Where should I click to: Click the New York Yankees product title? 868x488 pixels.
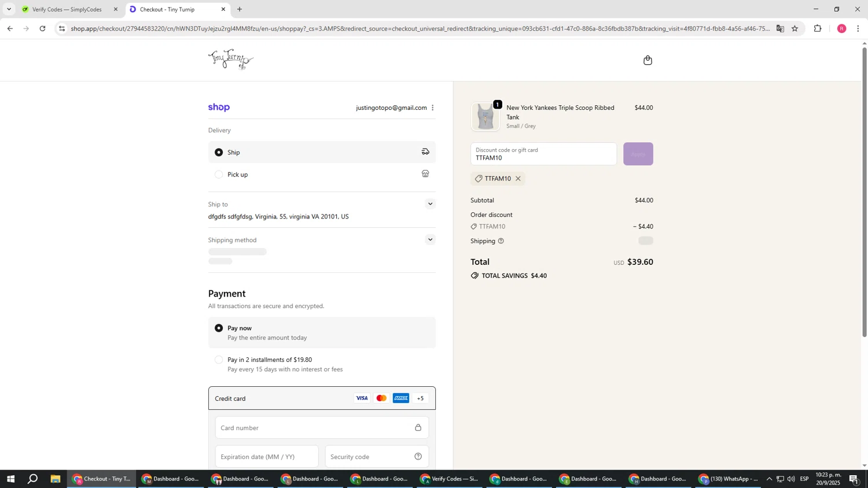(x=560, y=112)
